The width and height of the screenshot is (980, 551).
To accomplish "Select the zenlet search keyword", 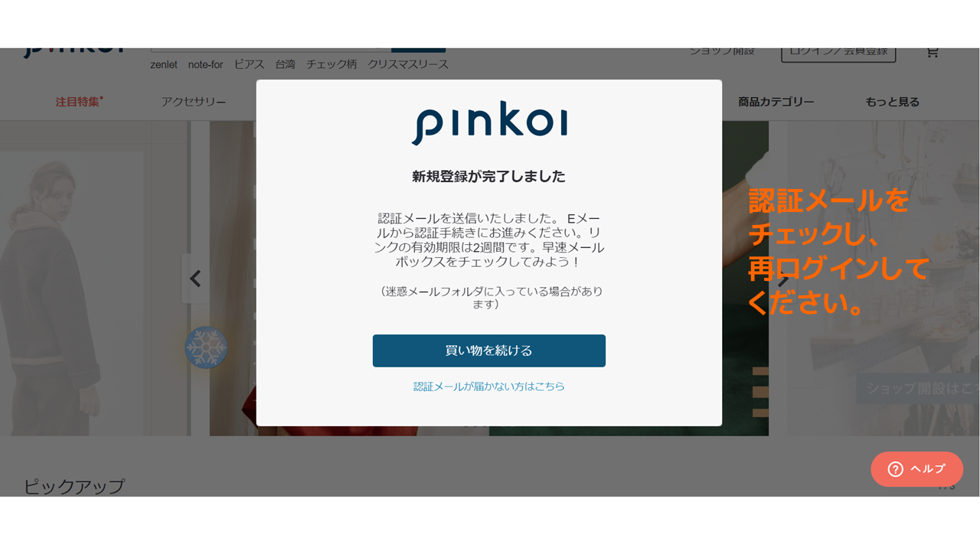I will point(164,64).
